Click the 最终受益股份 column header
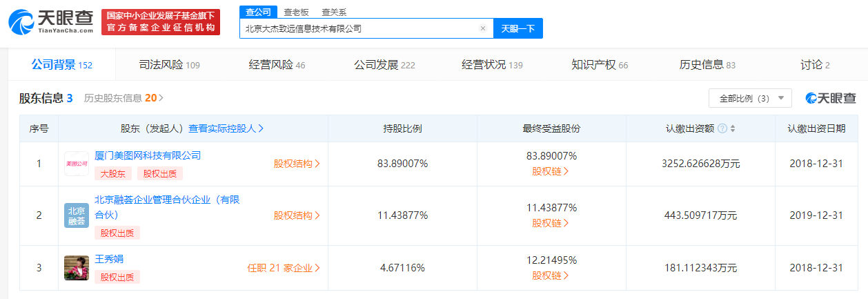Viewport: 868px width, 299px height. coord(551,128)
